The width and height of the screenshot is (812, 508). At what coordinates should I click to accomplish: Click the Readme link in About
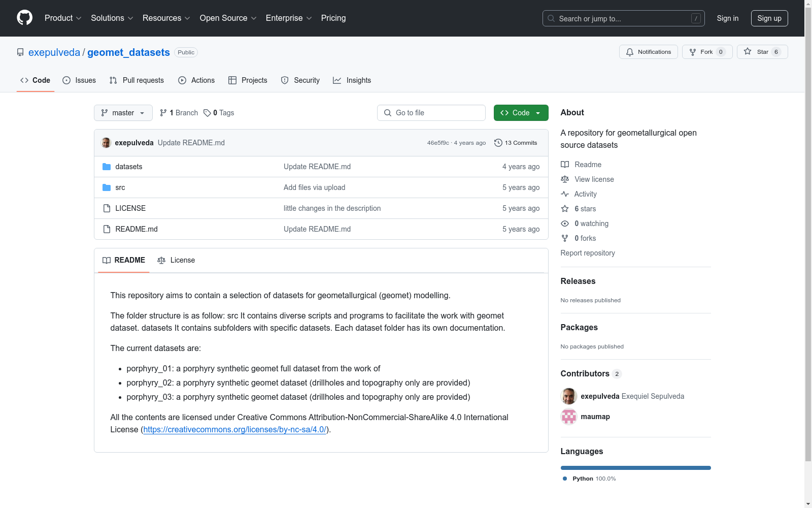pos(581,165)
